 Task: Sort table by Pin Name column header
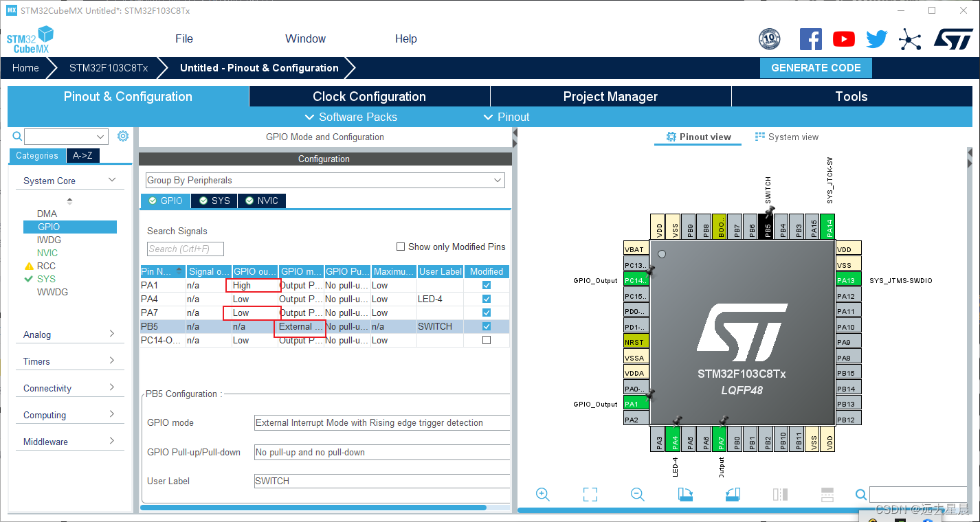pos(163,271)
